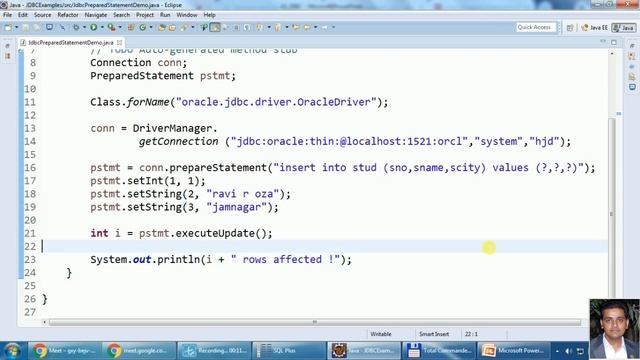Image resolution: width=640 pixels, height=360 pixels.
Task: Click into the Quick Access search field
Action: pos(535,27)
